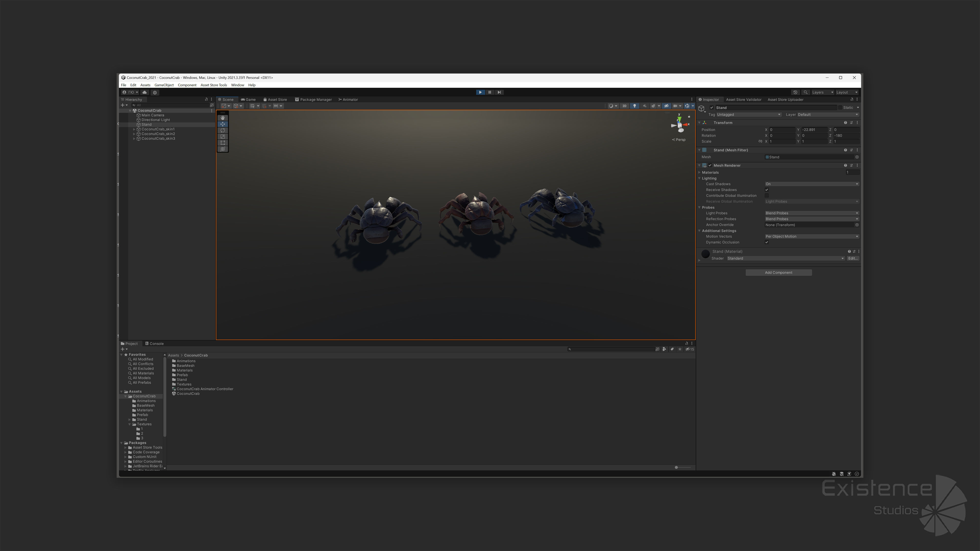Click search by type icon in Project

click(x=664, y=349)
